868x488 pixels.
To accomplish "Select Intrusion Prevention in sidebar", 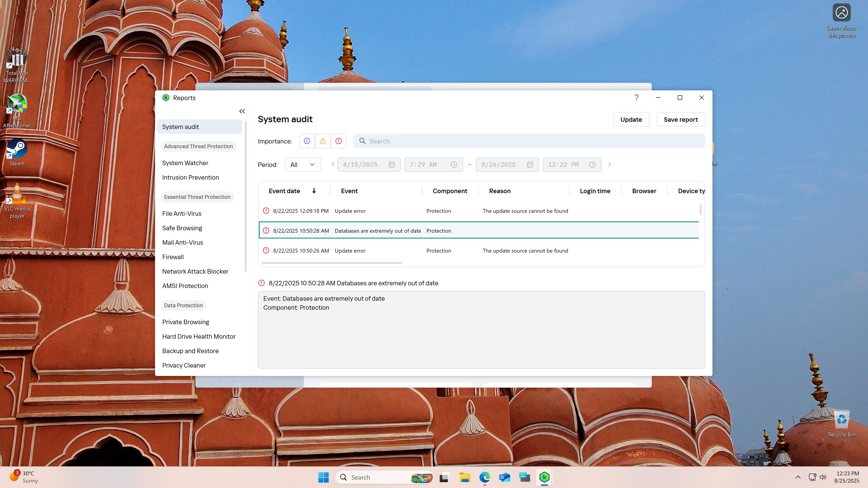I will point(190,178).
